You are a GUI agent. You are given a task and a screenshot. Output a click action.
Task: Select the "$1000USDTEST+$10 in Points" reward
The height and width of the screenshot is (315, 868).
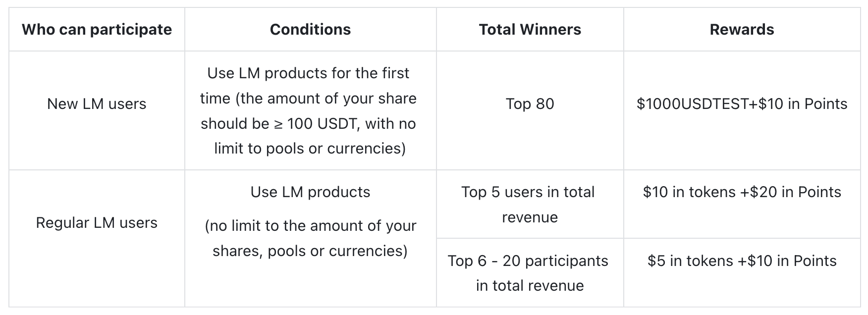click(x=742, y=104)
